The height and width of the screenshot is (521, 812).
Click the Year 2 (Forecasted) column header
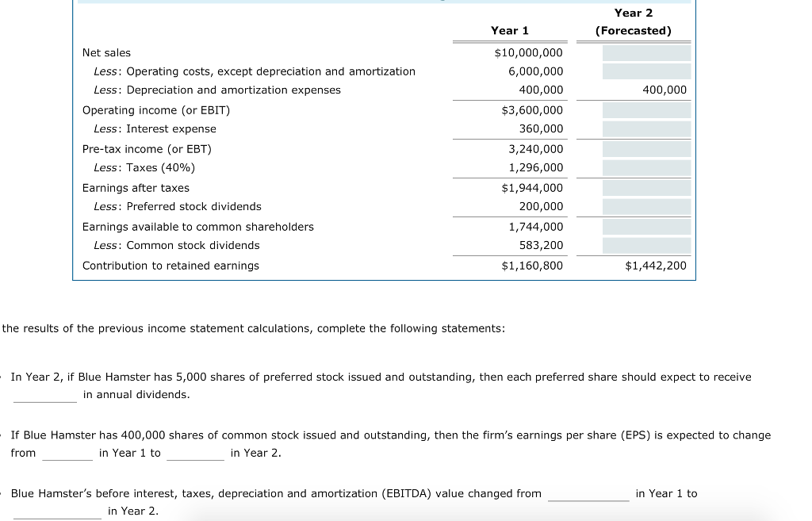(634, 21)
